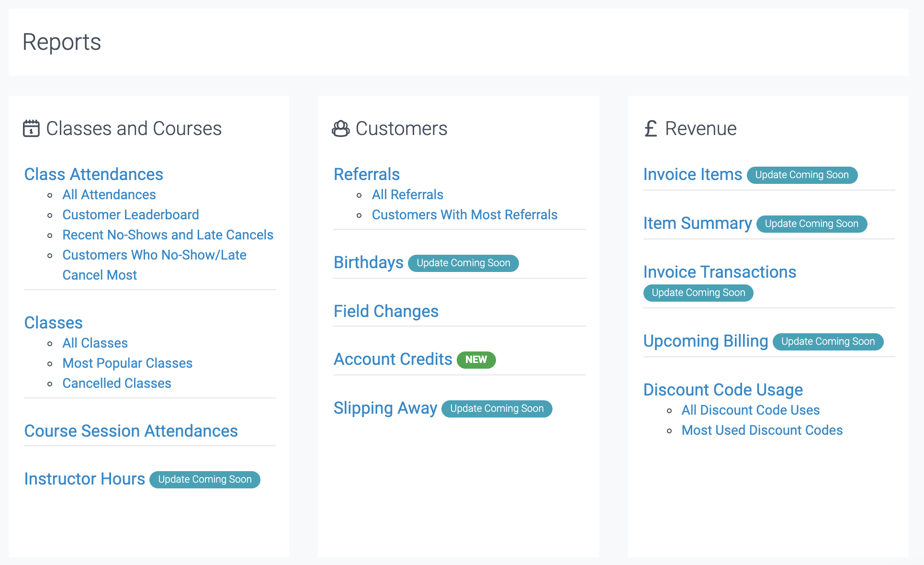Click the pound sterling icon beside Revenue
This screenshot has width=924, height=565.
pos(650,128)
